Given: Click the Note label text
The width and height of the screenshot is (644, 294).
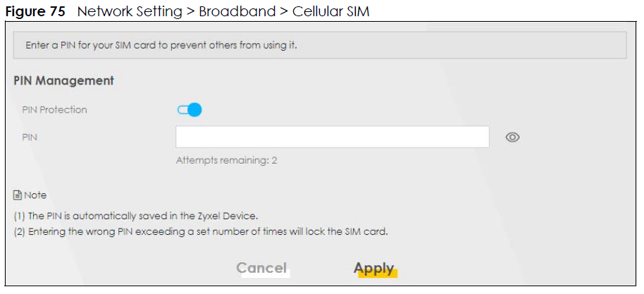Looking at the screenshot, I should [35, 195].
